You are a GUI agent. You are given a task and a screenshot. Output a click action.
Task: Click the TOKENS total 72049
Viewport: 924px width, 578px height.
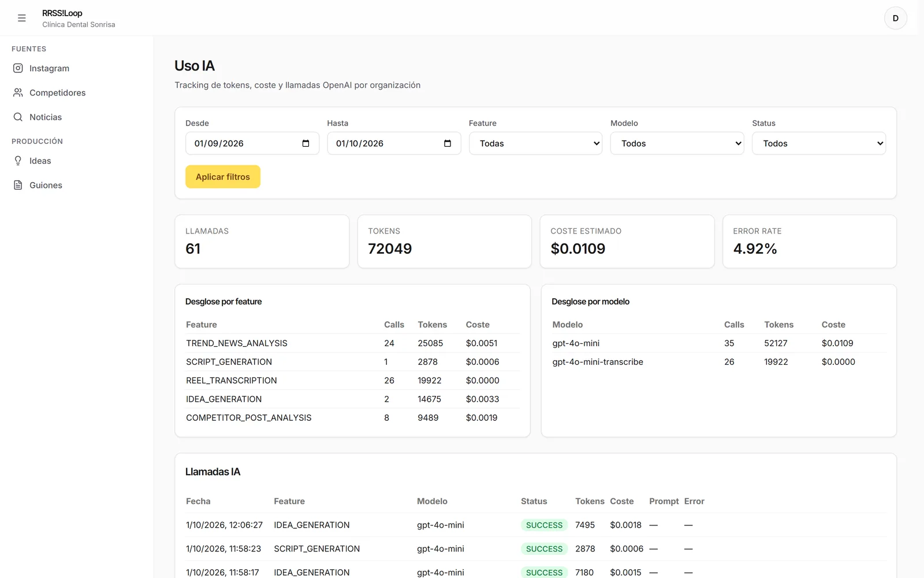point(390,249)
